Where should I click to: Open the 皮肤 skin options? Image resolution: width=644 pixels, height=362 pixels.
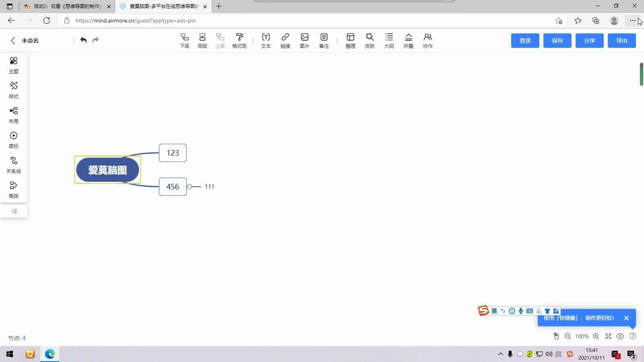pos(370,41)
